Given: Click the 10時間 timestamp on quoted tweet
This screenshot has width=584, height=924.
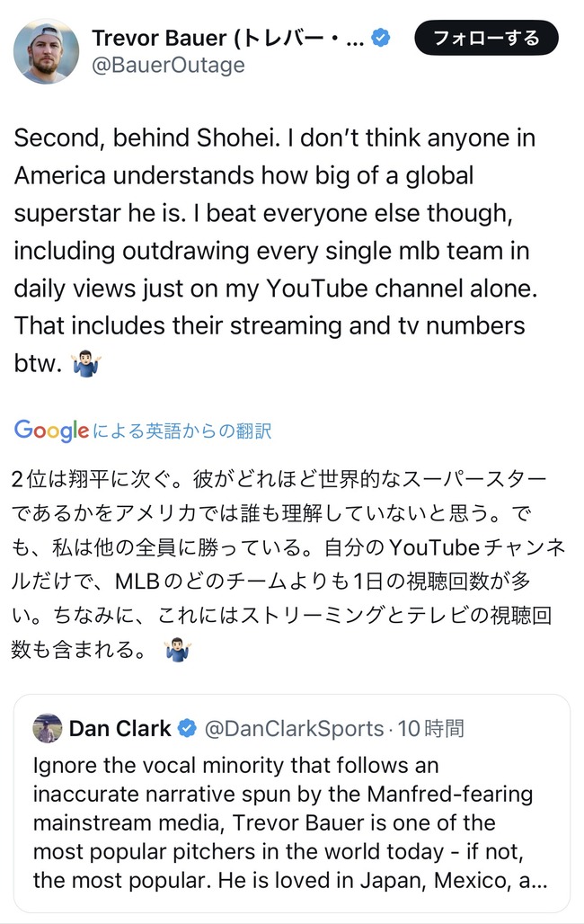Looking at the screenshot, I should [x=430, y=729].
